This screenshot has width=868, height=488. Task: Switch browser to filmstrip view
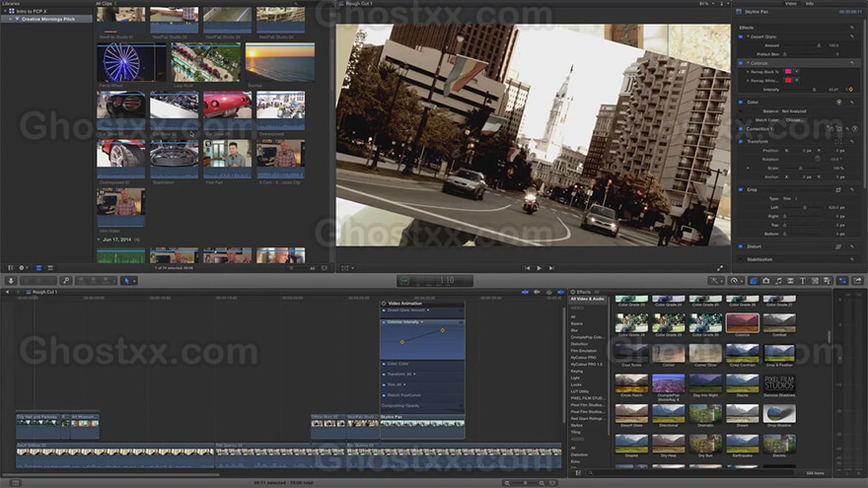[x=38, y=268]
